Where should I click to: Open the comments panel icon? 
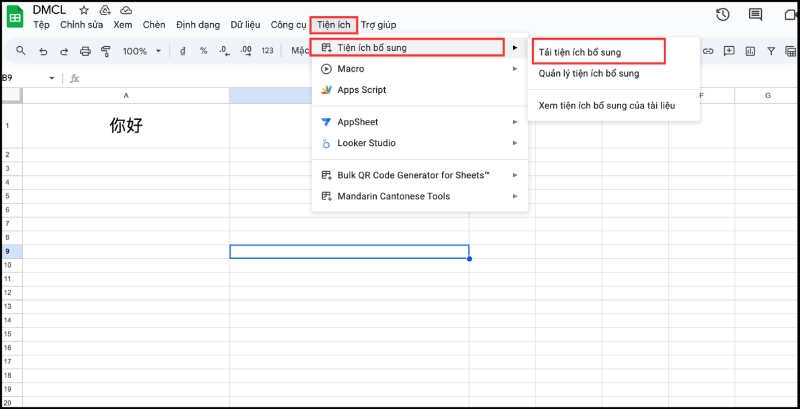755,15
